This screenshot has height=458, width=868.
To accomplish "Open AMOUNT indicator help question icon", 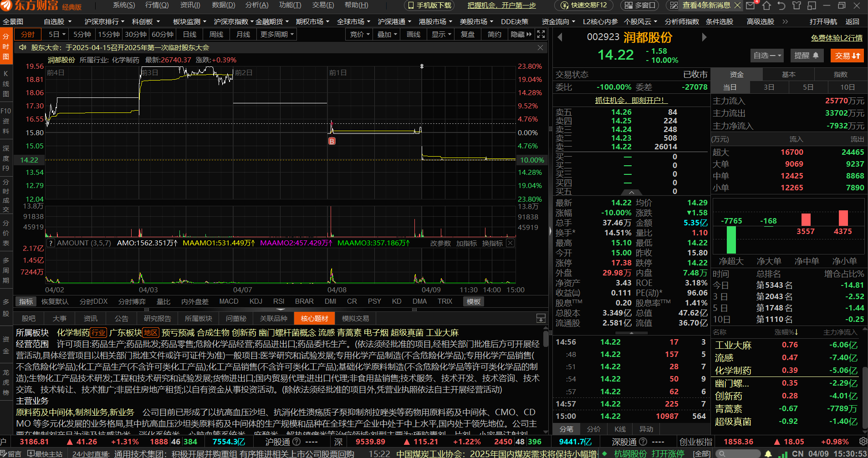I will point(51,243).
